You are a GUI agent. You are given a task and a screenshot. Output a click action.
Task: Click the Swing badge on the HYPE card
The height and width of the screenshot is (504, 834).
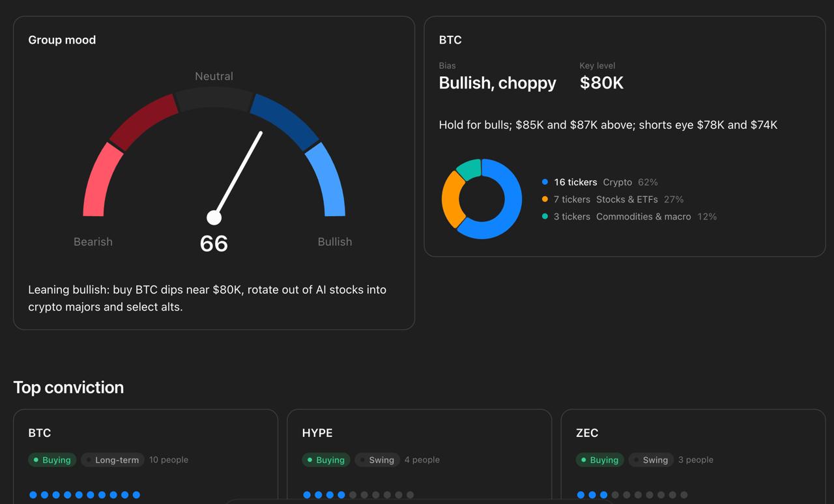377,460
